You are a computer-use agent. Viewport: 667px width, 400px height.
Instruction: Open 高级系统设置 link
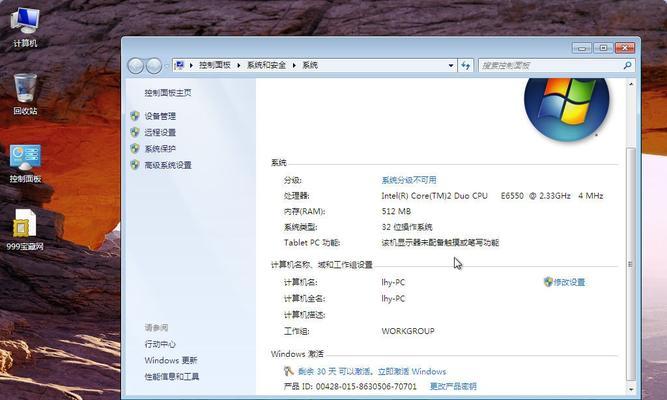[168, 165]
